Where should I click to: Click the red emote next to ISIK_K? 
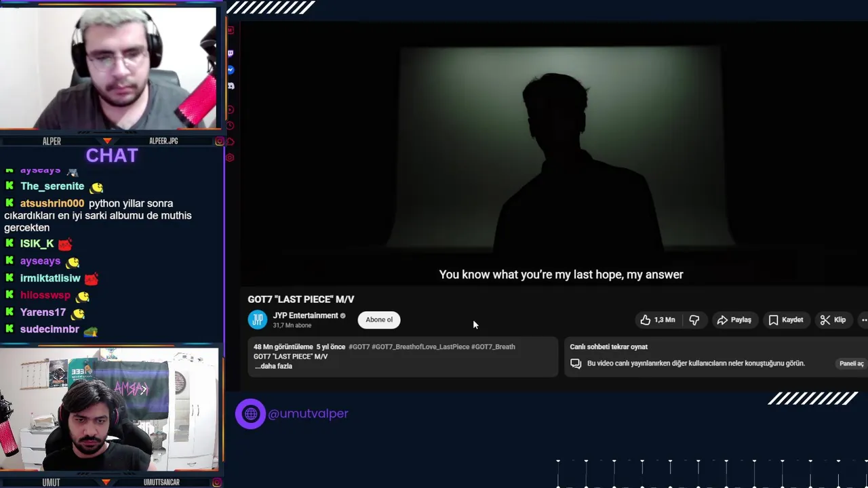pos(65,244)
